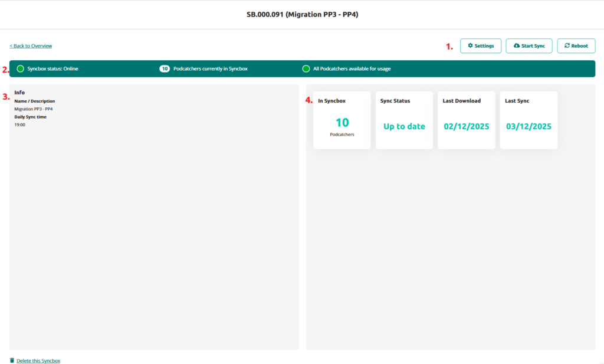Select the Last Sync card
The image size is (604, 364).
528,120
